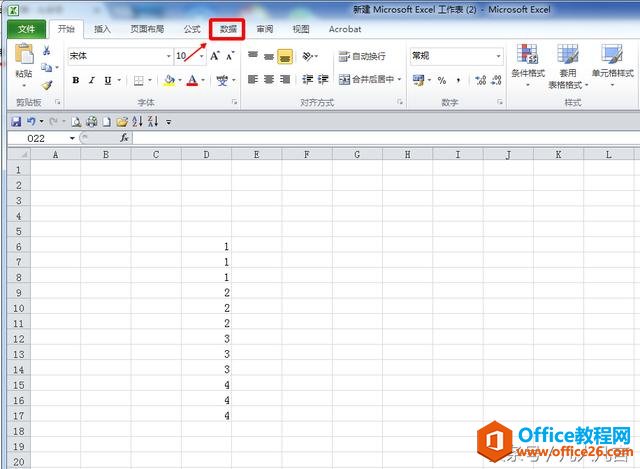Open the phonetic guide (文) tool
Screen dimensions: 640x469
[222, 80]
